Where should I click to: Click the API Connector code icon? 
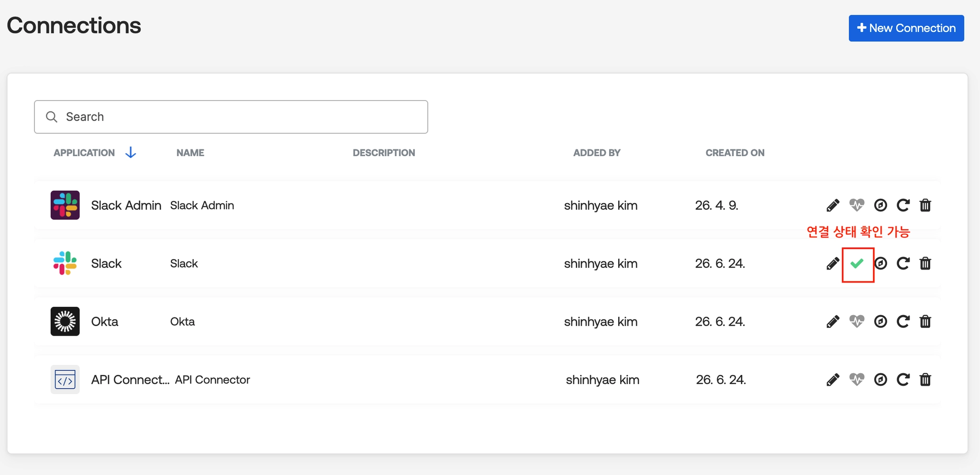65,380
